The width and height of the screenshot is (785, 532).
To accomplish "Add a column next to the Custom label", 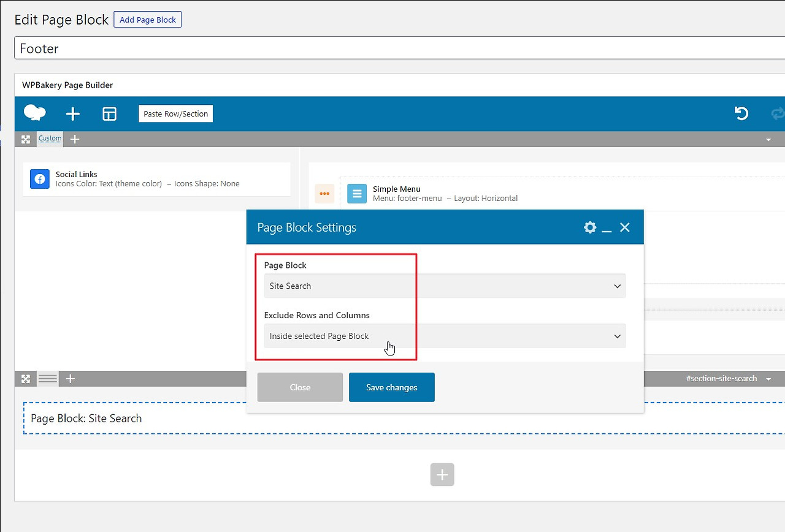I will click(75, 139).
